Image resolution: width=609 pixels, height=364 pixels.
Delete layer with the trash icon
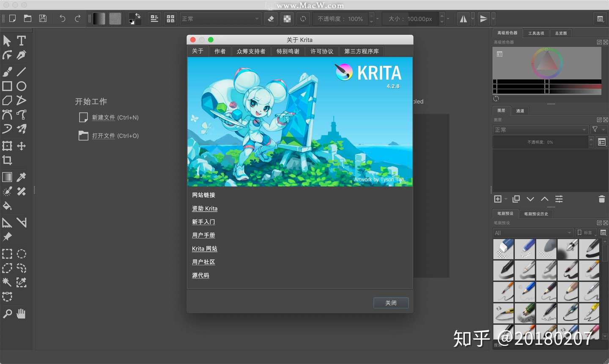[602, 199]
